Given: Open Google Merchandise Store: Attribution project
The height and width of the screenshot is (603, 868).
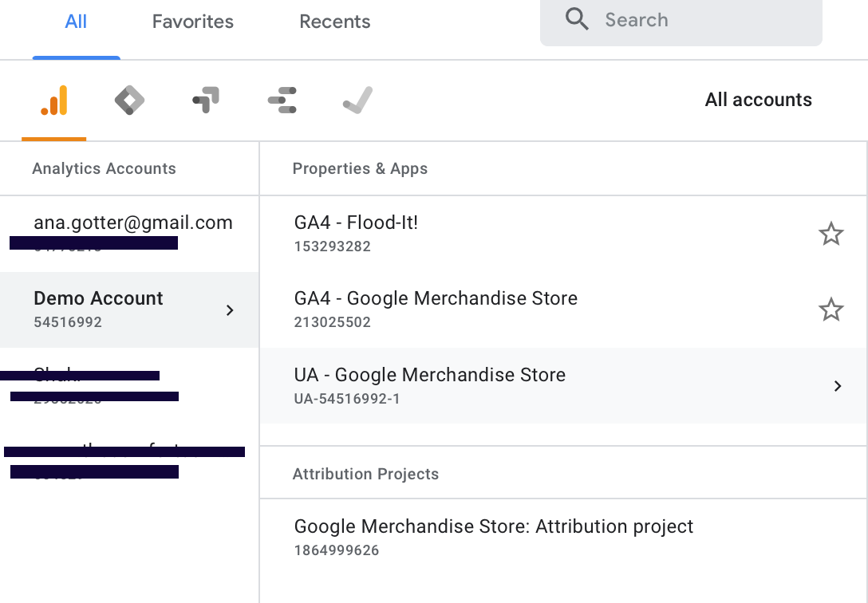Looking at the screenshot, I should pyautogui.click(x=563, y=537).
